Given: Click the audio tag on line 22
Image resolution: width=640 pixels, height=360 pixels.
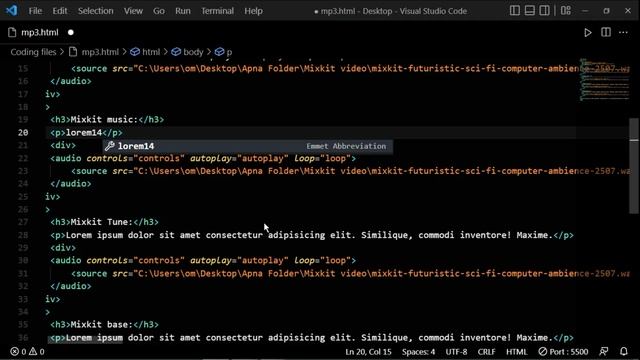Looking at the screenshot, I should (x=203, y=158).
